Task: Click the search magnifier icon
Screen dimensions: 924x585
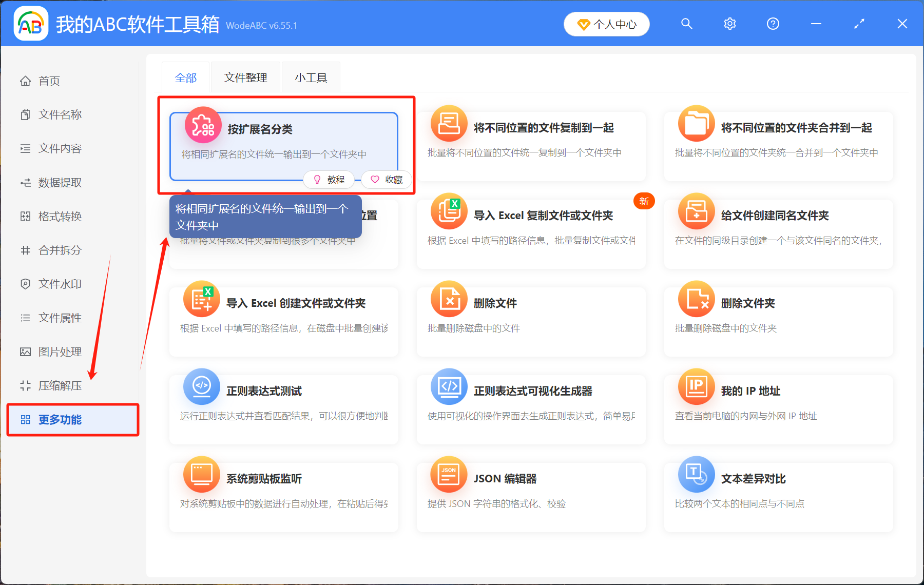Action: 686,24
